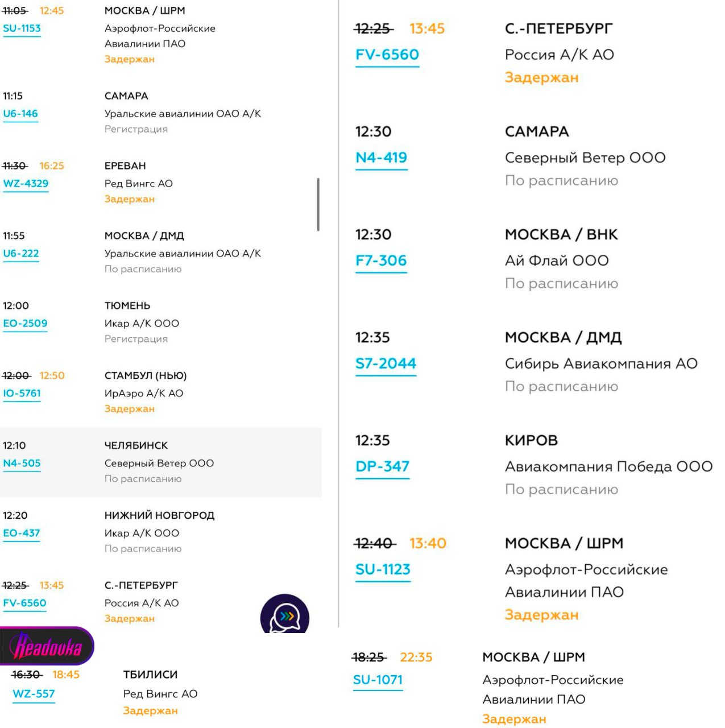Click flight DP-347 to Kirov
Viewport: 725px width, 728px height.
tap(383, 466)
